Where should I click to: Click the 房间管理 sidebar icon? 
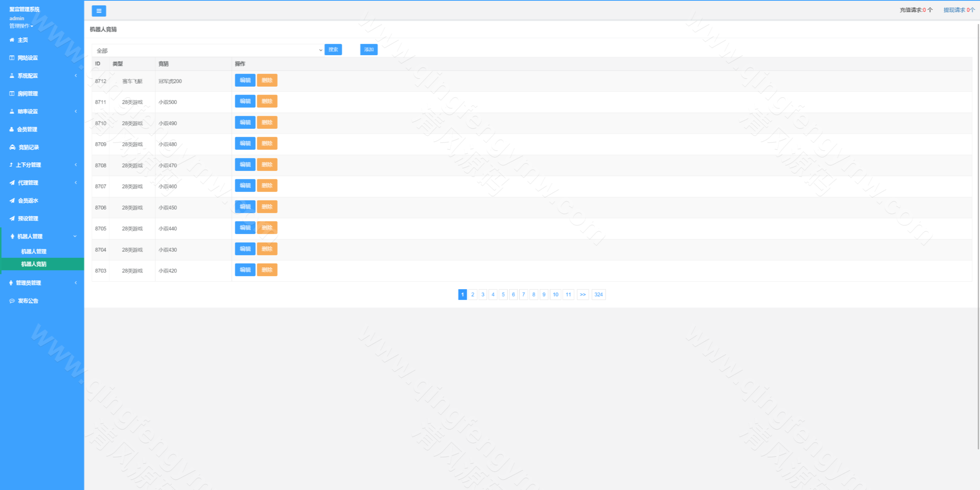tap(12, 93)
